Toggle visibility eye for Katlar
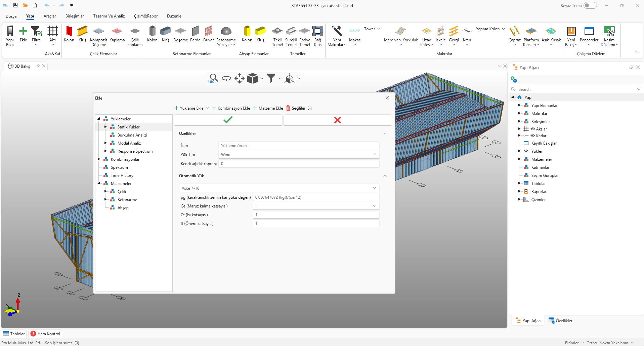 tap(533, 136)
